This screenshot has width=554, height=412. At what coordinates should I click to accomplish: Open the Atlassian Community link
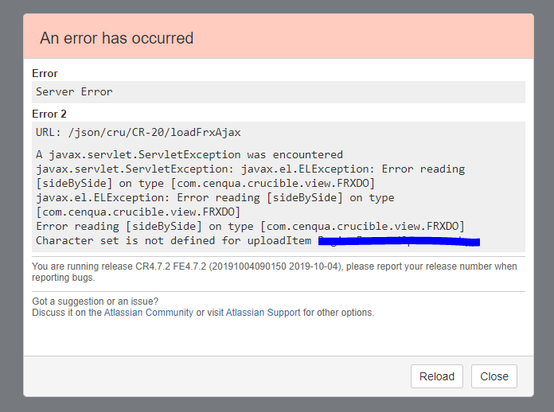pyautogui.click(x=148, y=313)
